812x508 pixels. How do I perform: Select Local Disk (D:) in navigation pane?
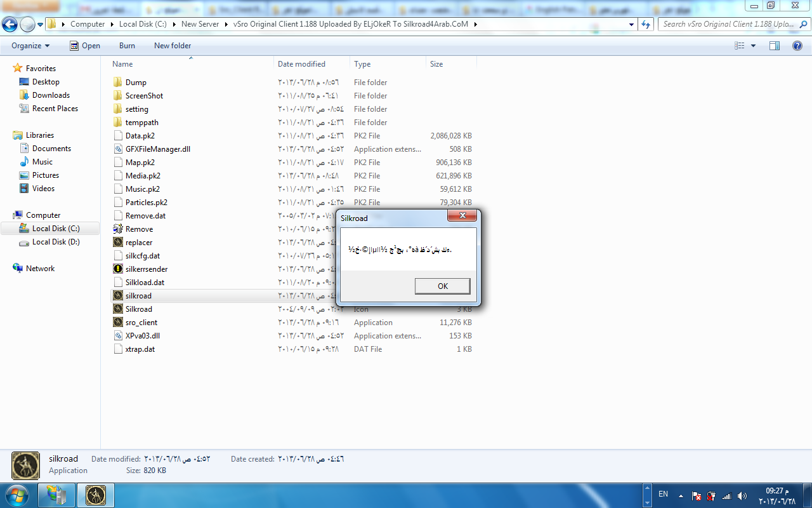pos(56,242)
